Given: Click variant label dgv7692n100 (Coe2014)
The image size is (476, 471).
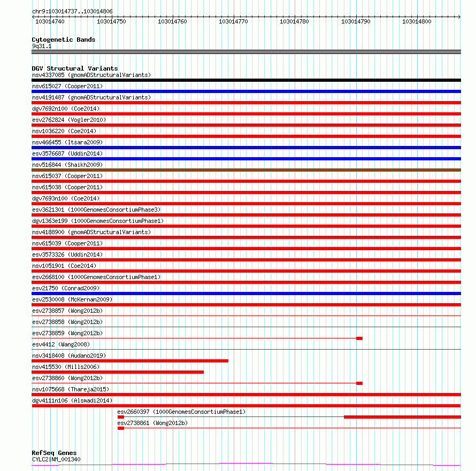Looking at the screenshot, I should [x=66, y=109].
